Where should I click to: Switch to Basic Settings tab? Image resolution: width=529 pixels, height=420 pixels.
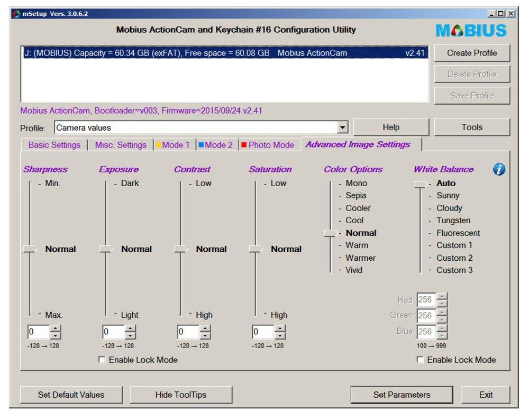[x=54, y=145]
